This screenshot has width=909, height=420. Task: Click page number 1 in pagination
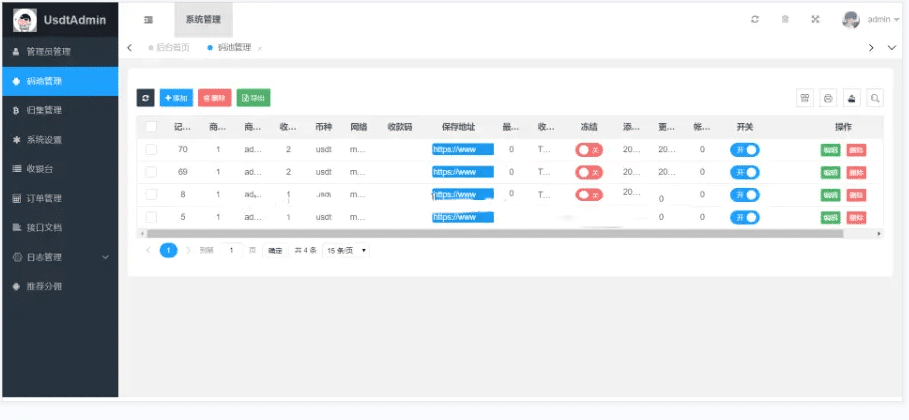168,251
